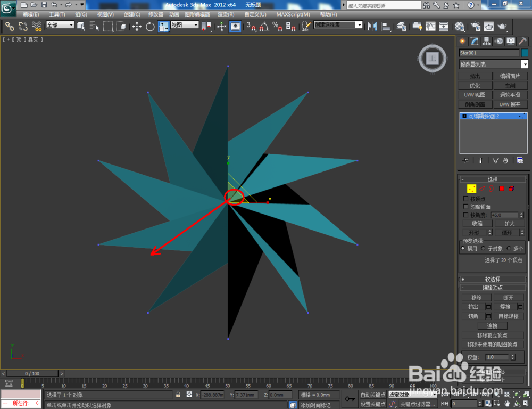Click the Align tool icon
The height and width of the screenshot is (409, 532).
coord(386,26)
